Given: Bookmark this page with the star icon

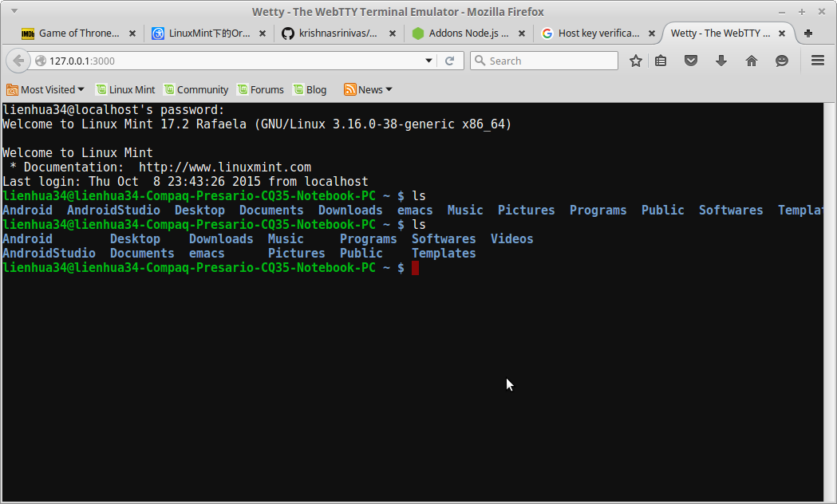Looking at the screenshot, I should point(636,61).
